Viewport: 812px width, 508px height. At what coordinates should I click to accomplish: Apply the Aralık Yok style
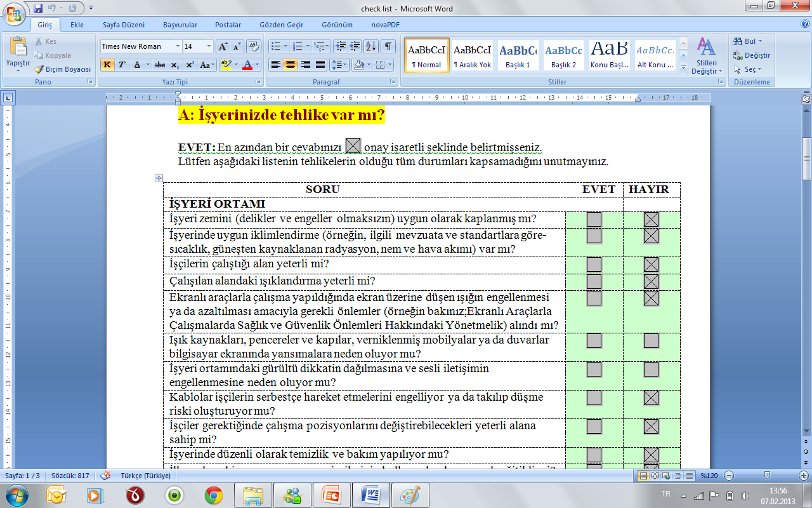(x=472, y=55)
